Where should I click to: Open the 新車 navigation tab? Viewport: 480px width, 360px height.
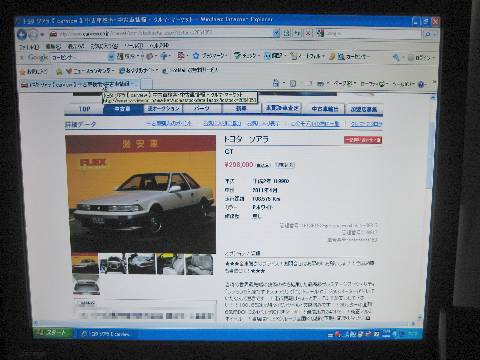[x=241, y=108]
